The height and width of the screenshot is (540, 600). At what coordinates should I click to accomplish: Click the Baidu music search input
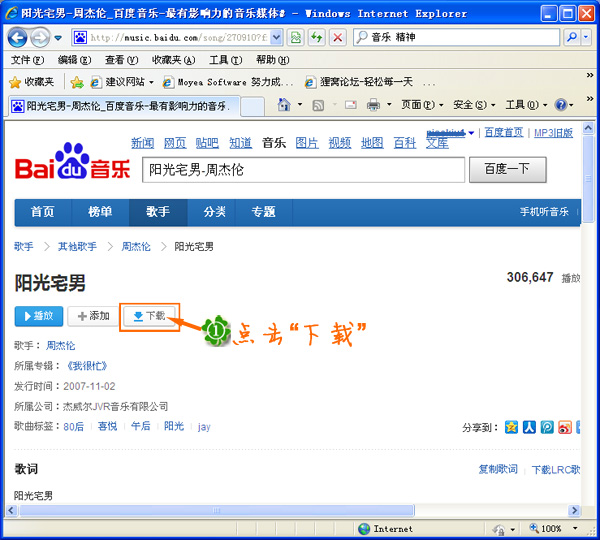303,170
